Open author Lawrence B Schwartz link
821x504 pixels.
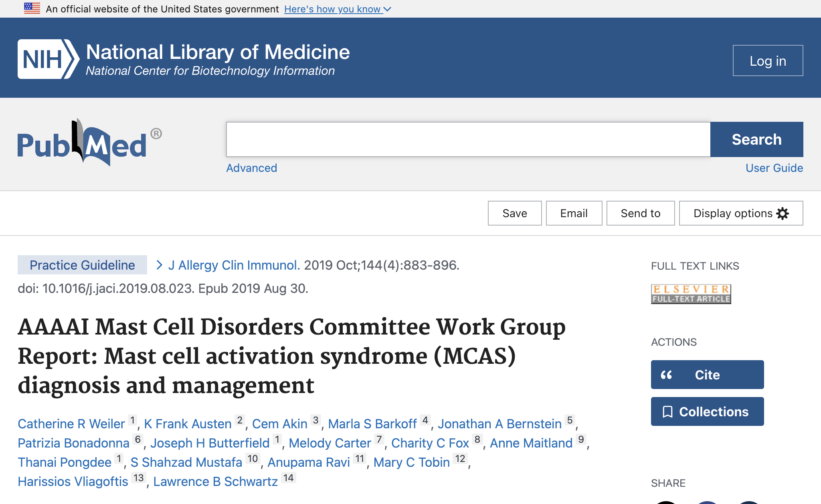click(215, 482)
